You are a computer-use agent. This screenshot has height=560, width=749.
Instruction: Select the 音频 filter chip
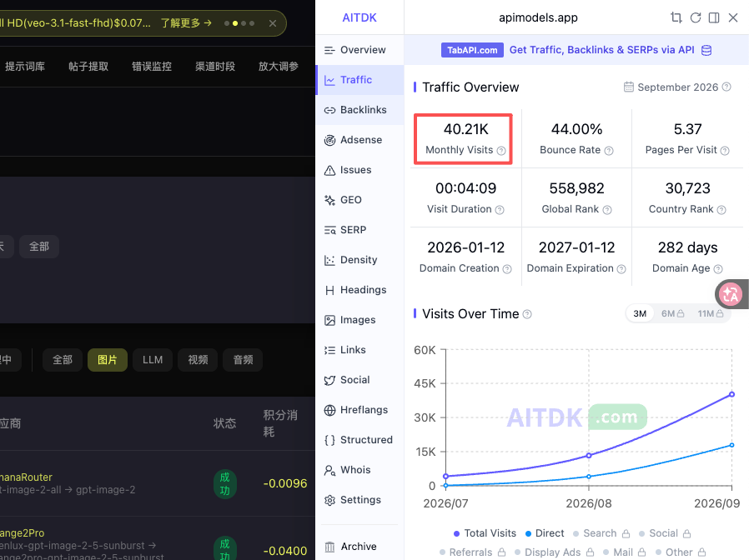(x=244, y=360)
